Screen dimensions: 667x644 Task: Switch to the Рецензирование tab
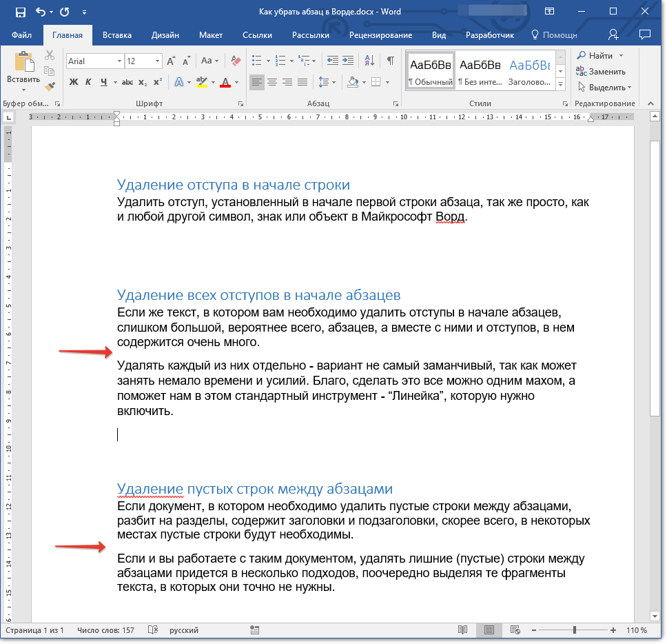coord(380,35)
